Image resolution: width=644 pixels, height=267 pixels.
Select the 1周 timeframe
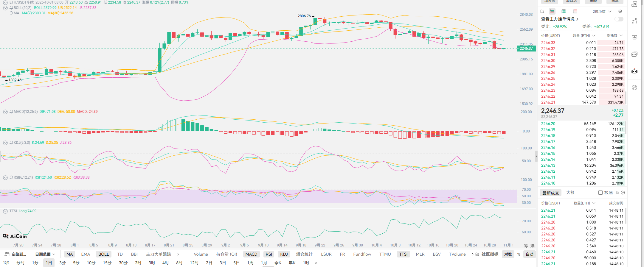pyautogui.click(x=250, y=263)
